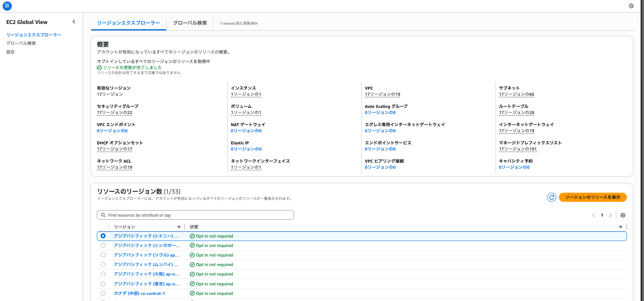The width and height of the screenshot is (644, 301).
Task: Go to next page of regions table
Action: (x=610, y=215)
